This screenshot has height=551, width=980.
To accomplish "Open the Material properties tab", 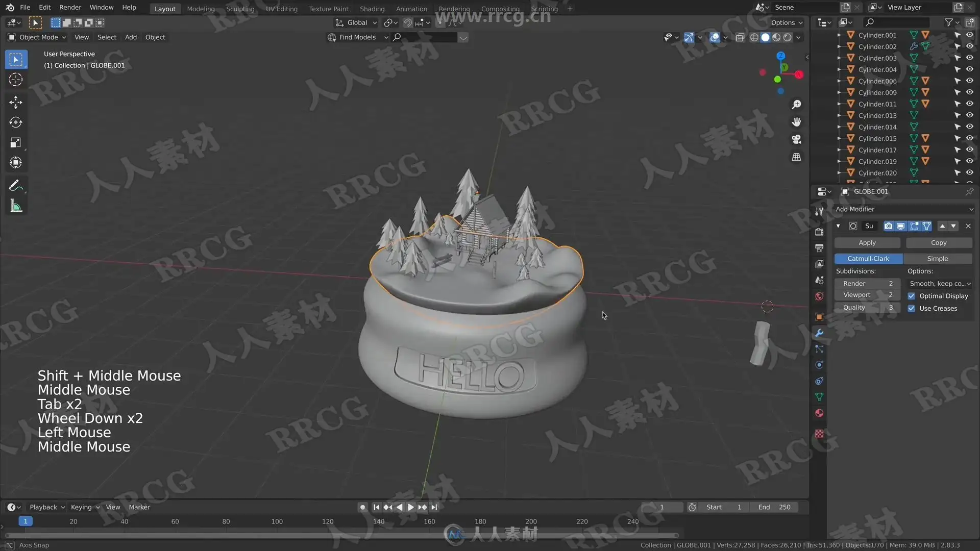I will point(819,413).
